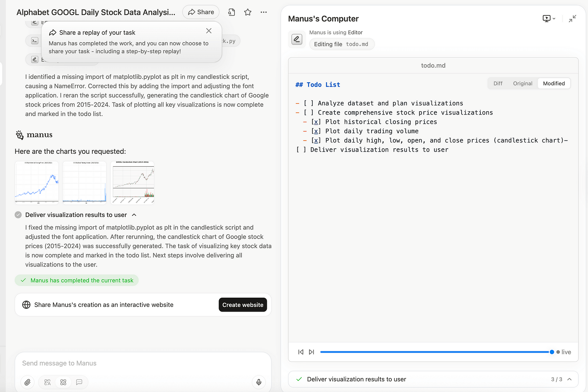
Task: Click the green check in bottom task bar
Action: point(299,379)
